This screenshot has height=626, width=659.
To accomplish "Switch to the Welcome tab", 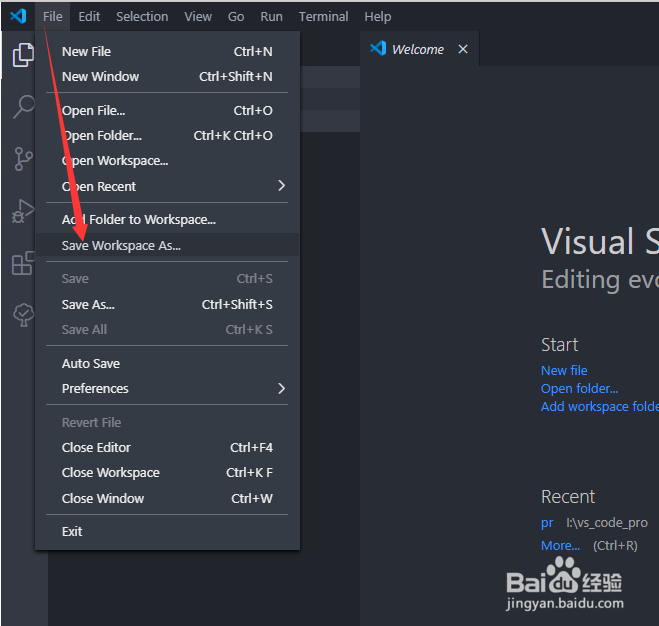I will [x=417, y=49].
